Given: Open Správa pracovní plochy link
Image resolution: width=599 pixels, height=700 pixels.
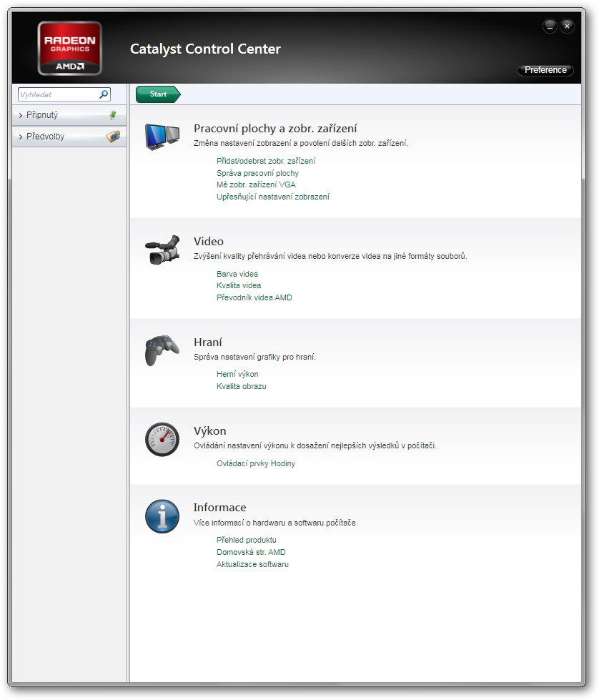Looking at the screenshot, I should [x=257, y=173].
